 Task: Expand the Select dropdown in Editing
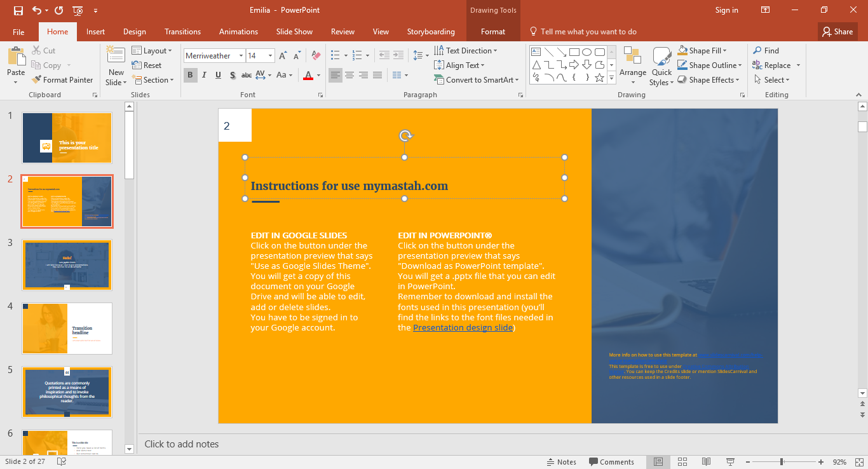point(772,80)
